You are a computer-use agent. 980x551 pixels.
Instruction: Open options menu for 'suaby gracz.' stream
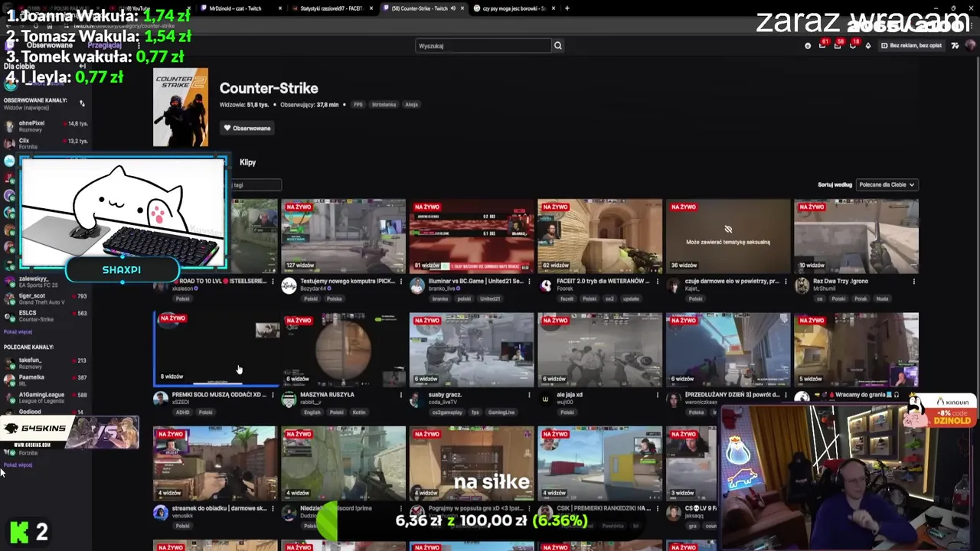coord(529,395)
